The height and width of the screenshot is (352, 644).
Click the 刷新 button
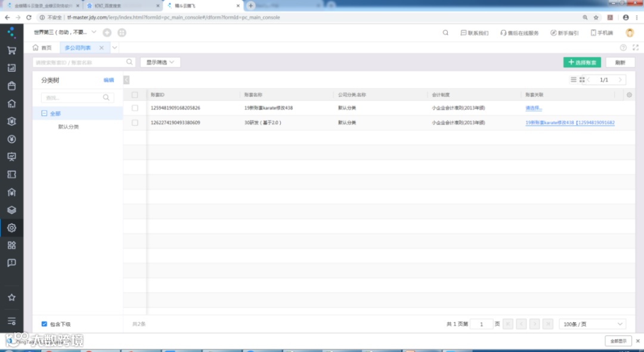[x=620, y=63]
